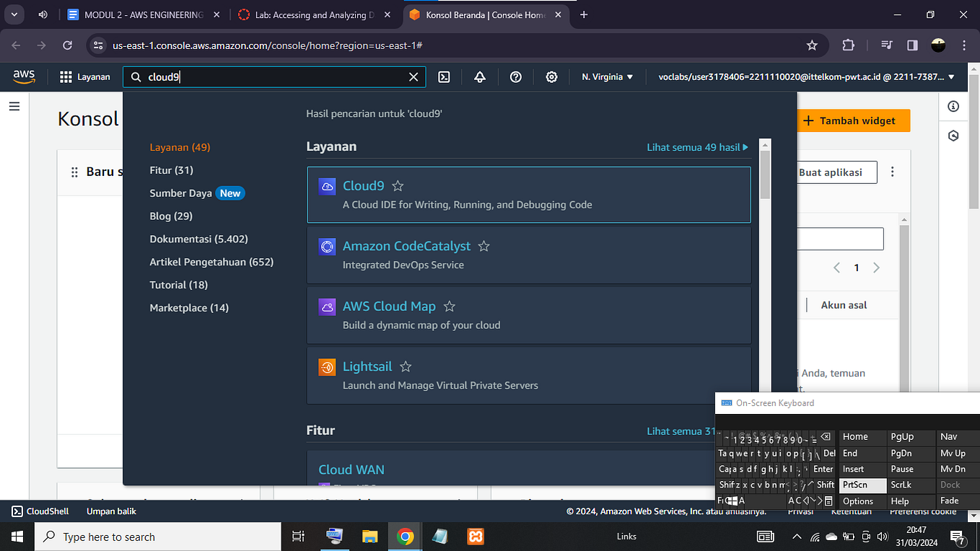980x551 pixels.
Task: Open the CloudShell terminal icon in the toolbar
Action: click(445, 77)
